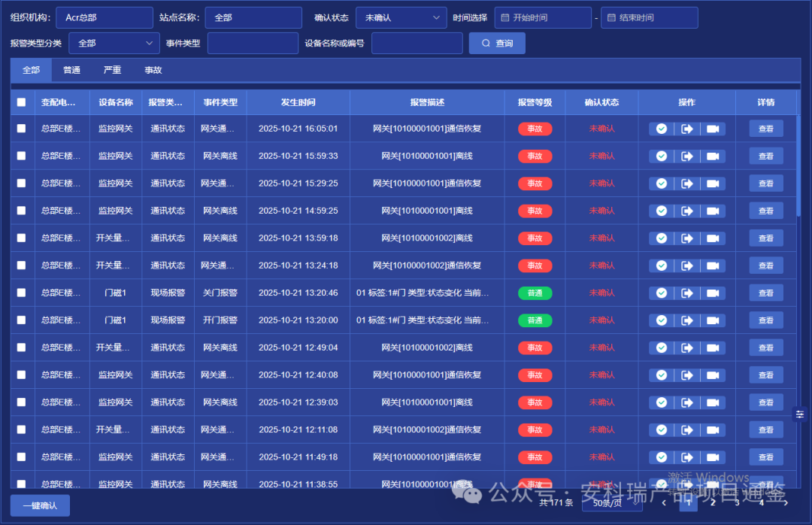Click transfer arrow icon for the 13:24:18 alarm
This screenshot has height=525, width=812.
[x=687, y=266]
